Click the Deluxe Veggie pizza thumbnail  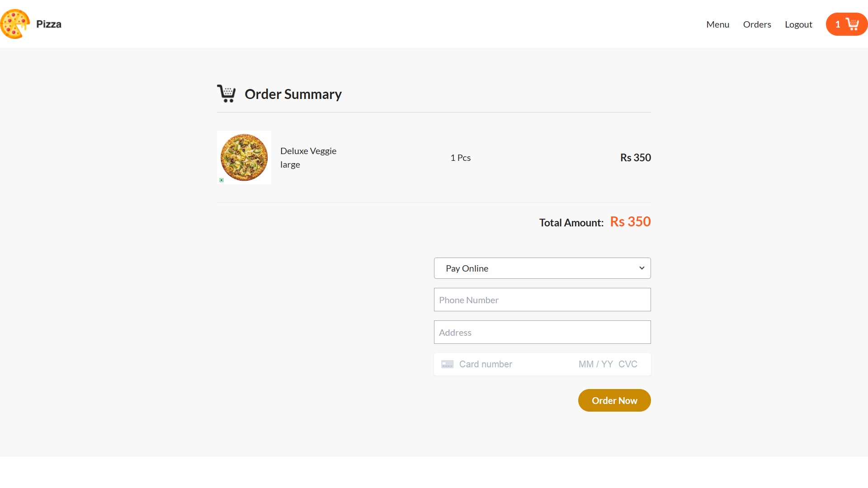tap(244, 157)
